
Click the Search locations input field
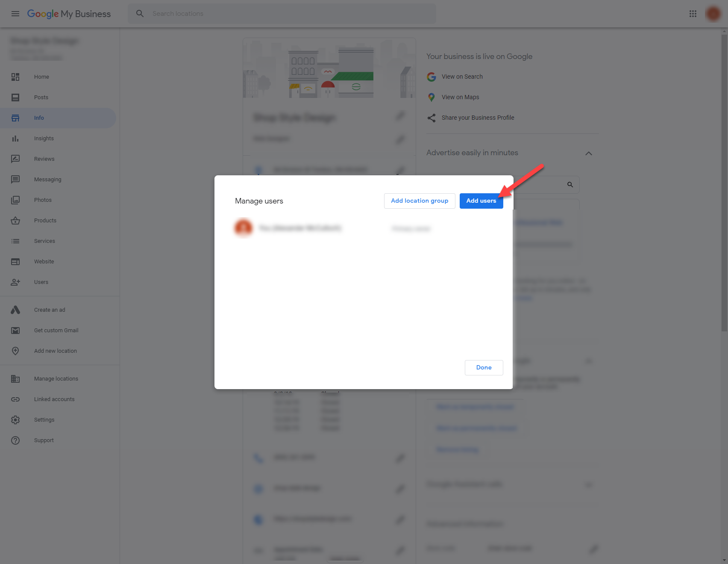(x=282, y=14)
